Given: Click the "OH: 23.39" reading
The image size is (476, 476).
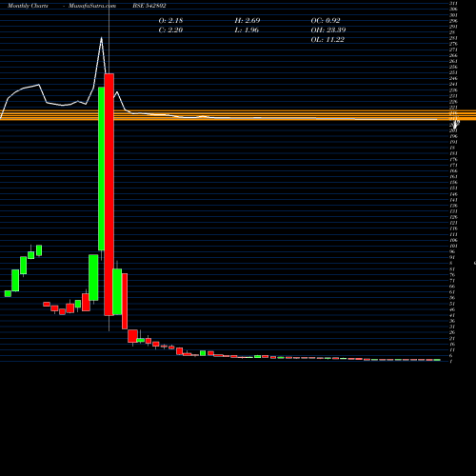Looking at the screenshot, I should click(328, 30).
